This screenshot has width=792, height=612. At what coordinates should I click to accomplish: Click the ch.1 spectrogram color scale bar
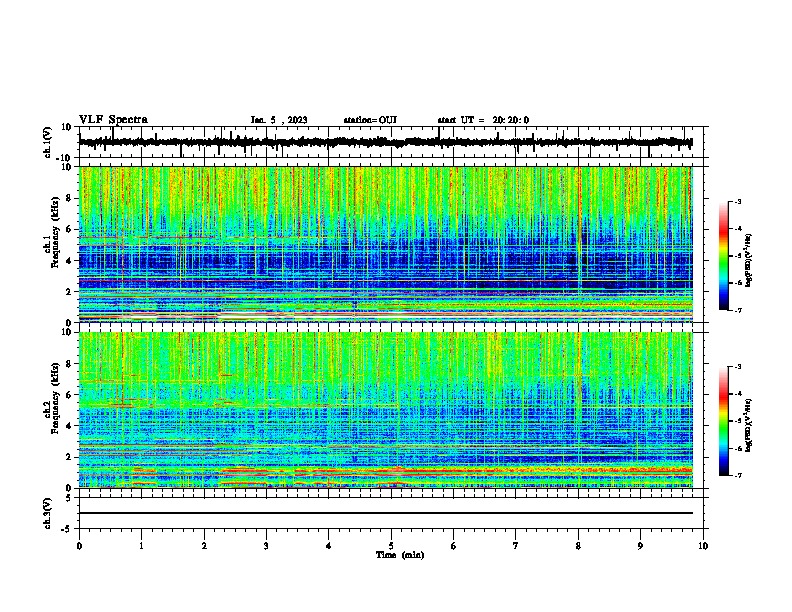coord(724,256)
